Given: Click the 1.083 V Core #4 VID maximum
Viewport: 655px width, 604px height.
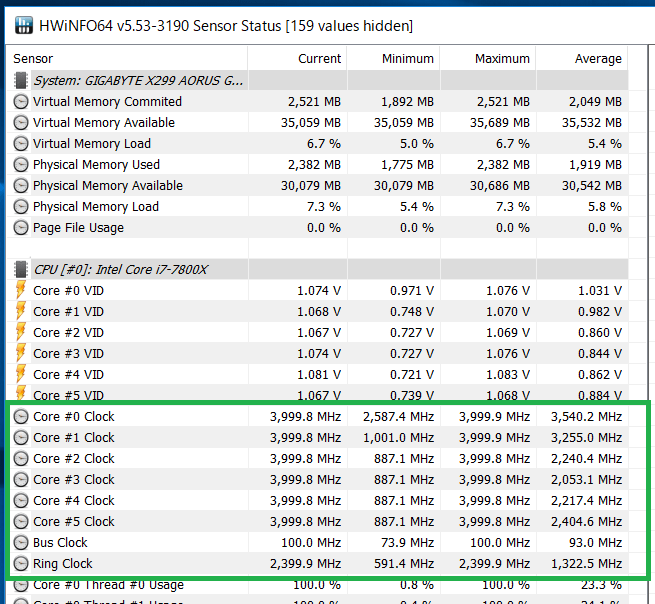Looking at the screenshot, I should coord(508,374).
